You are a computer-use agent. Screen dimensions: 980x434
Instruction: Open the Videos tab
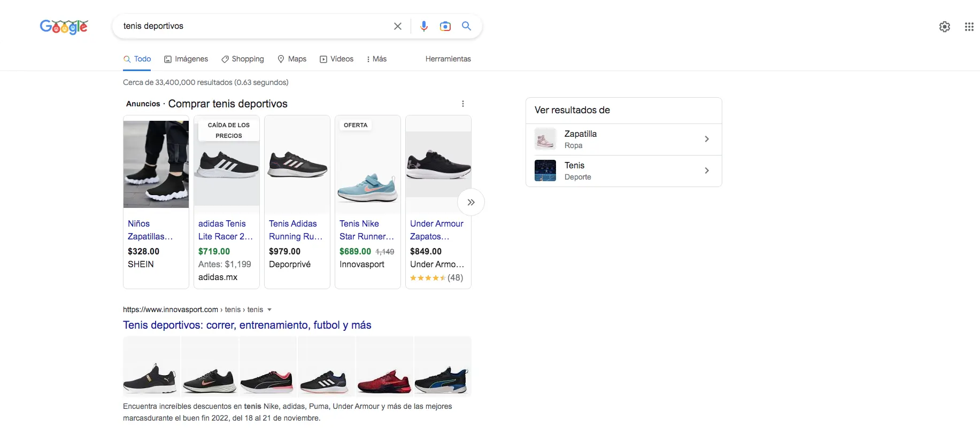(x=337, y=59)
